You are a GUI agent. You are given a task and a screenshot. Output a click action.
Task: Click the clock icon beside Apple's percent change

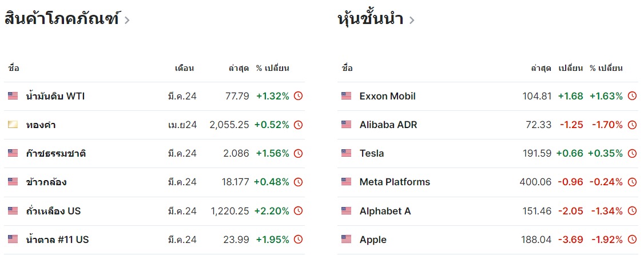pos(632,240)
